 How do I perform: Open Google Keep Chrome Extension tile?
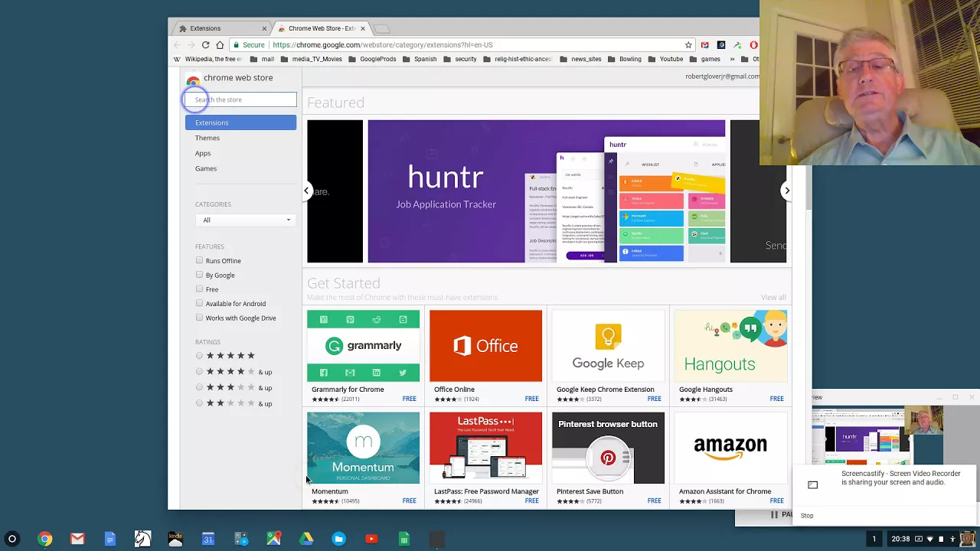(608, 356)
